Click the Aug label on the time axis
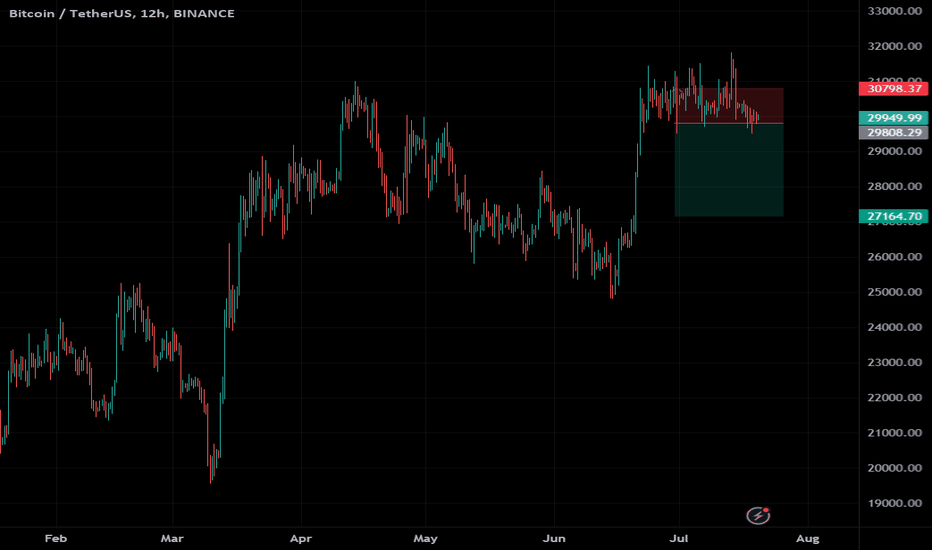The height and width of the screenshot is (550, 932). point(807,538)
